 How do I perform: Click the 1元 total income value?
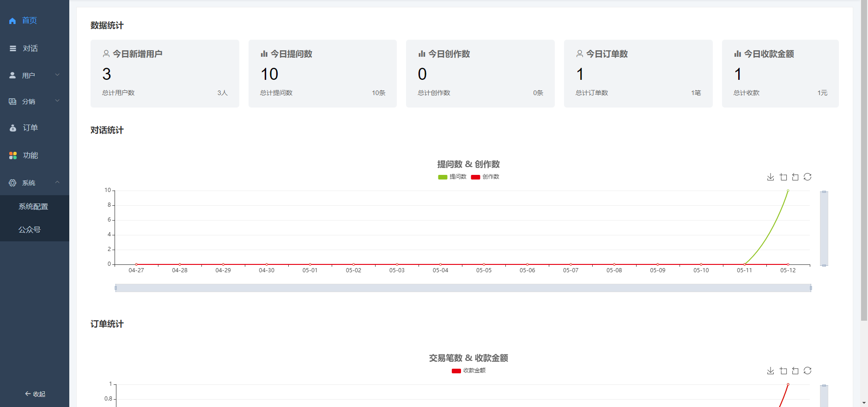click(x=822, y=93)
